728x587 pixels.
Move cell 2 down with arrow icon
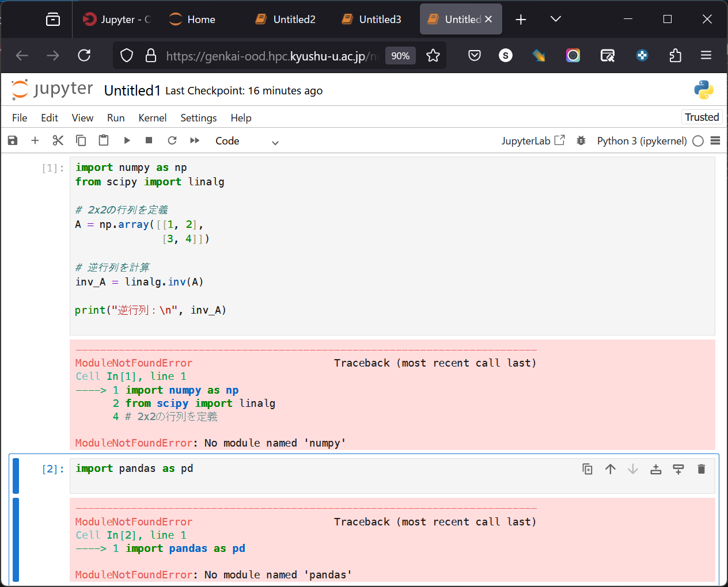click(x=633, y=469)
